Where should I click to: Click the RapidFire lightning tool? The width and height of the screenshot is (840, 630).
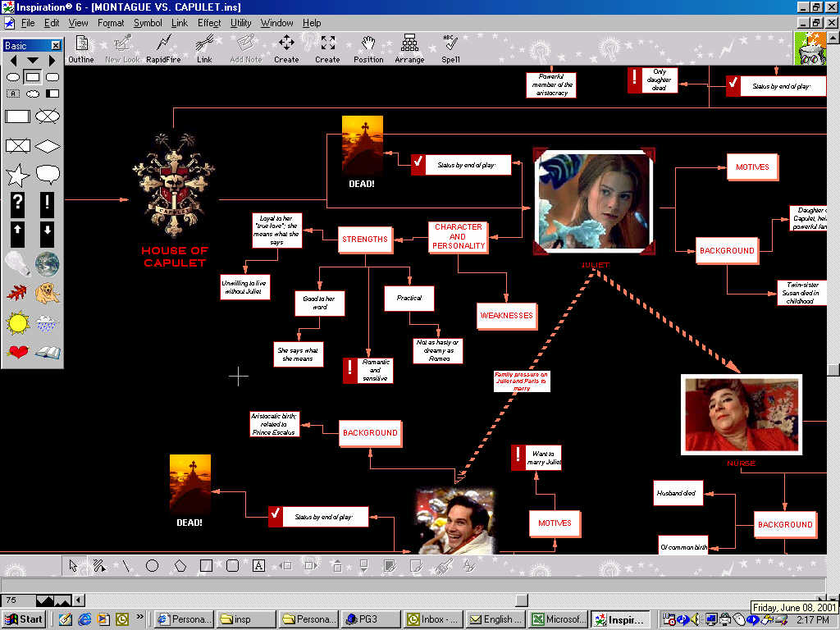coord(164,48)
